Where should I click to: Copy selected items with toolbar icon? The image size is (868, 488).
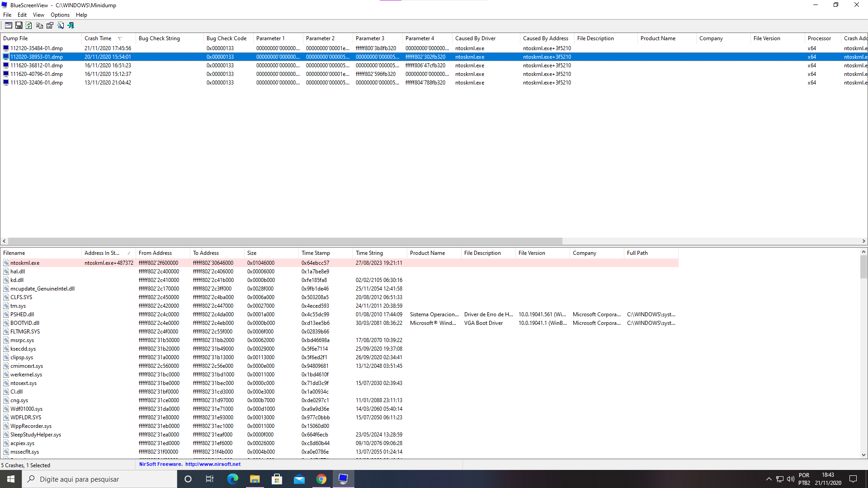point(40,26)
